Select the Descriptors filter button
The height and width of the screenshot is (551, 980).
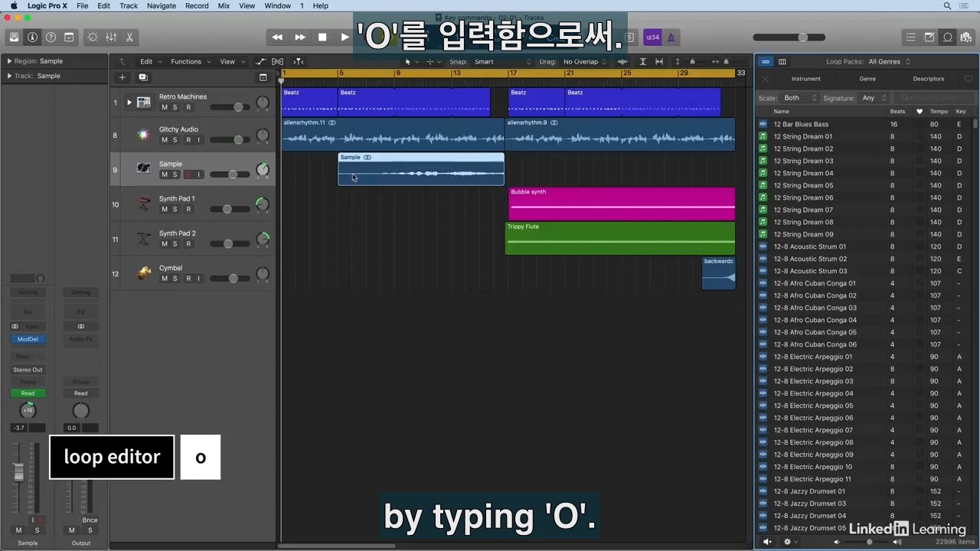(929, 79)
